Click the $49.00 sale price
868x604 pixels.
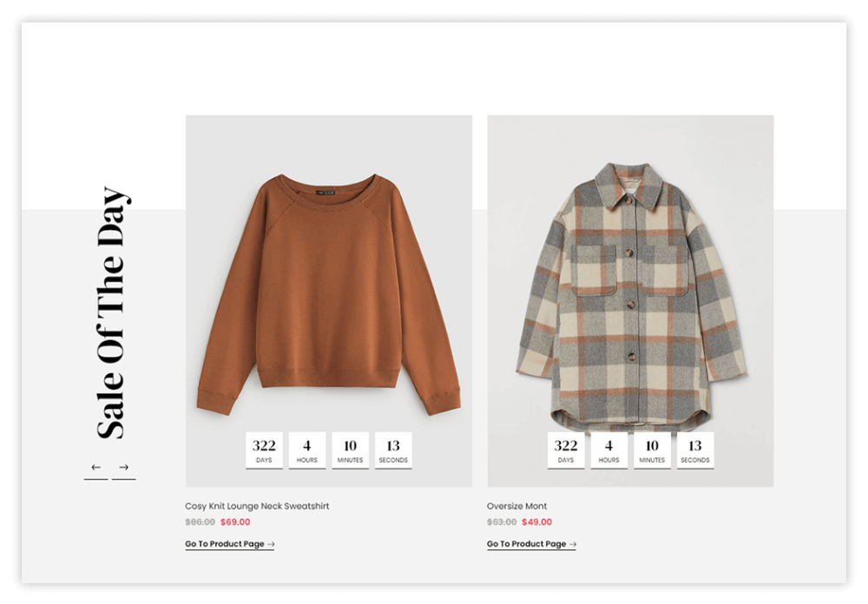tap(537, 522)
